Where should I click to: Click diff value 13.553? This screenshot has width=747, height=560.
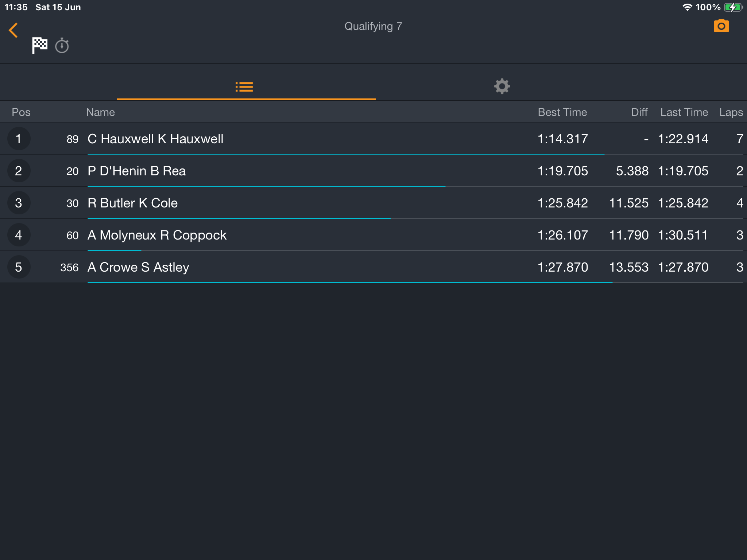coord(629,267)
